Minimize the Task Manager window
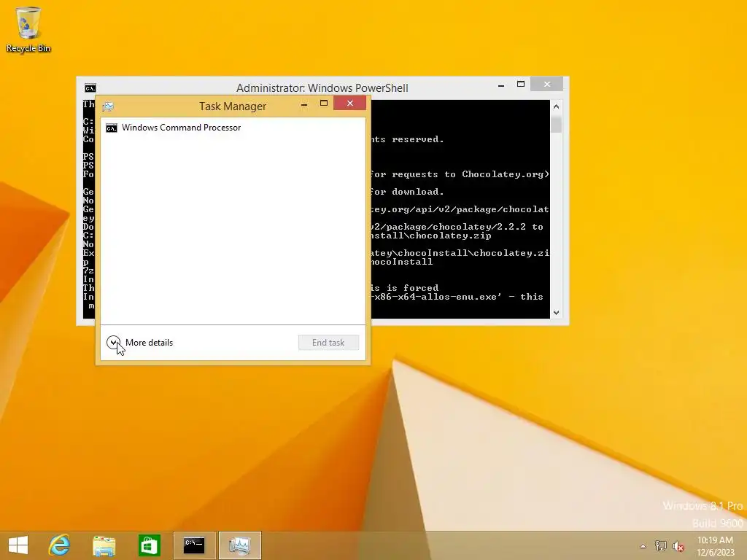 [304, 104]
